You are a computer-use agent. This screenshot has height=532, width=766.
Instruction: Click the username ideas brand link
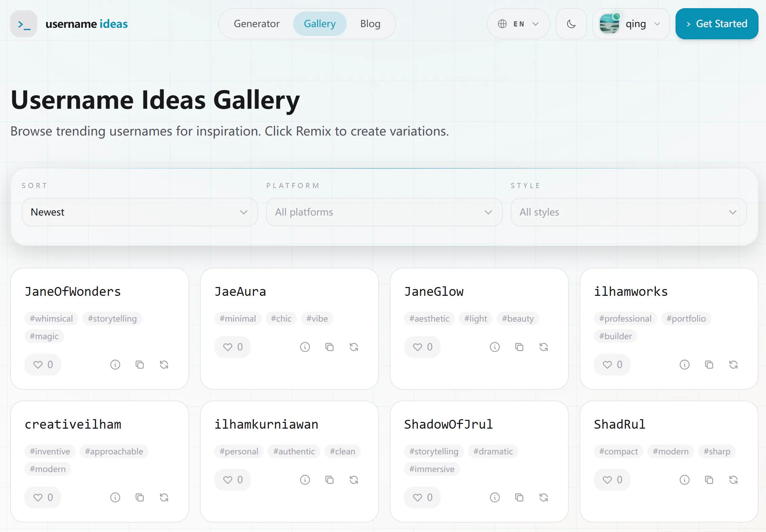(86, 24)
